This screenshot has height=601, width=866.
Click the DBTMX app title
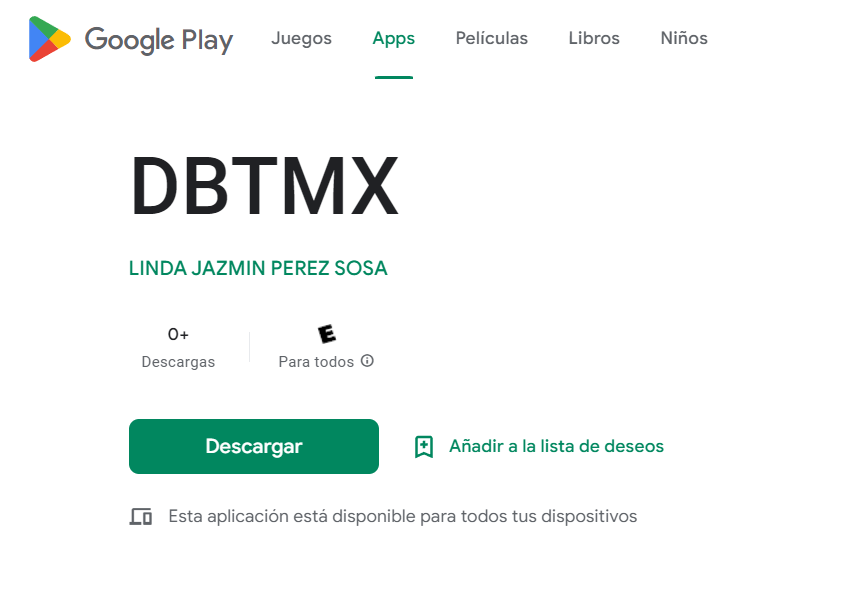point(264,186)
